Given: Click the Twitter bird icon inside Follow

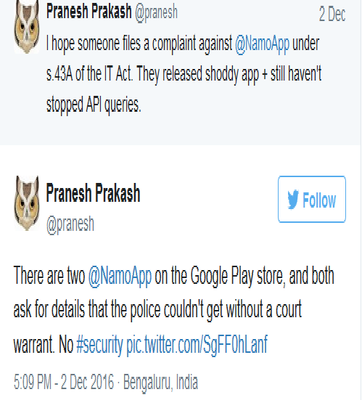Looking at the screenshot, I should pyautogui.click(x=293, y=200).
